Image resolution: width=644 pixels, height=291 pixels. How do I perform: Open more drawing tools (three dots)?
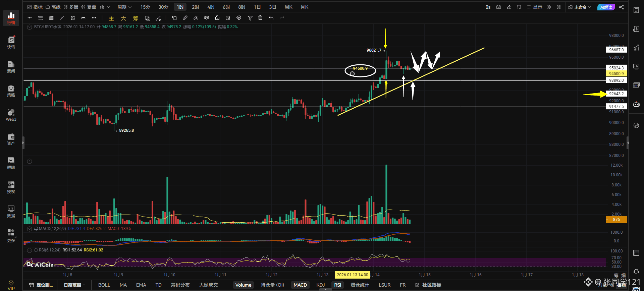(94, 18)
